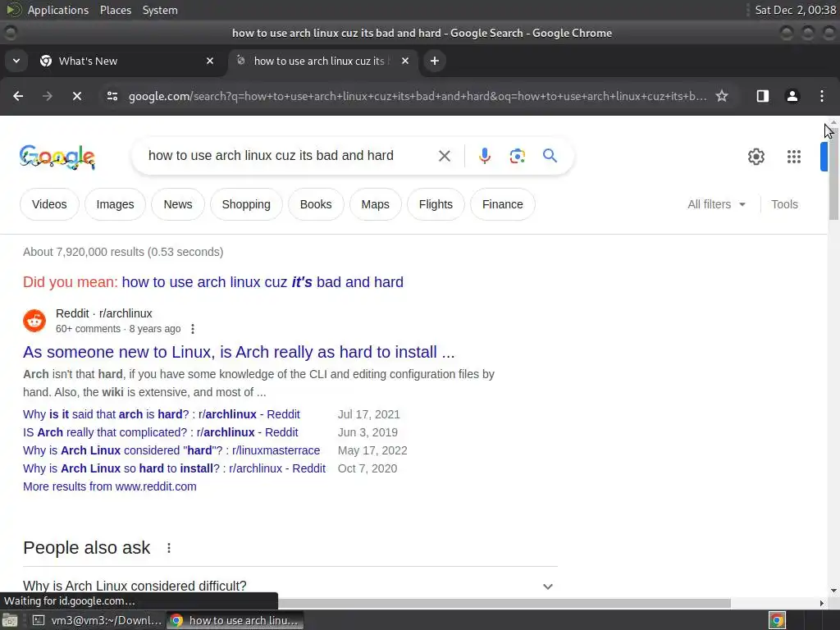Filter results by Finance
Viewport: 840px width, 630px height.
[x=503, y=204]
